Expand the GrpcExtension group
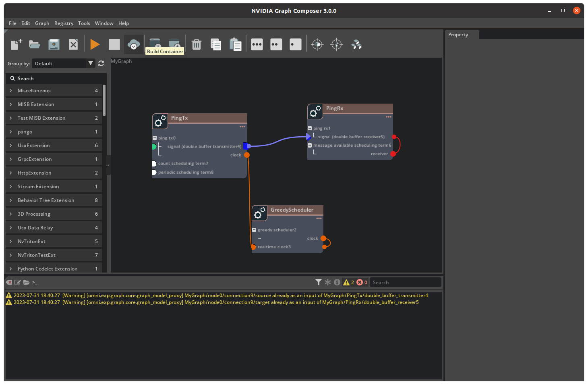The image size is (588, 385). click(x=11, y=159)
